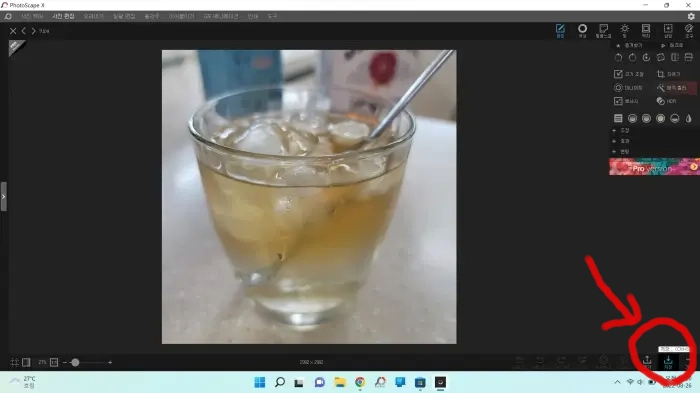Click the zoom-in plus button
This screenshot has height=393, width=700.
(110, 362)
